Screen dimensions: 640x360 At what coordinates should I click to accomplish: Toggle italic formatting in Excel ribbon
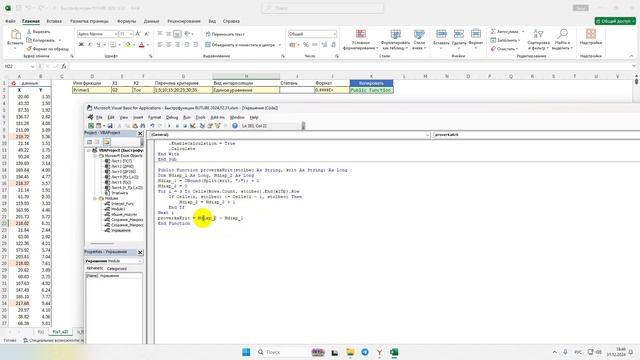(89, 44)
